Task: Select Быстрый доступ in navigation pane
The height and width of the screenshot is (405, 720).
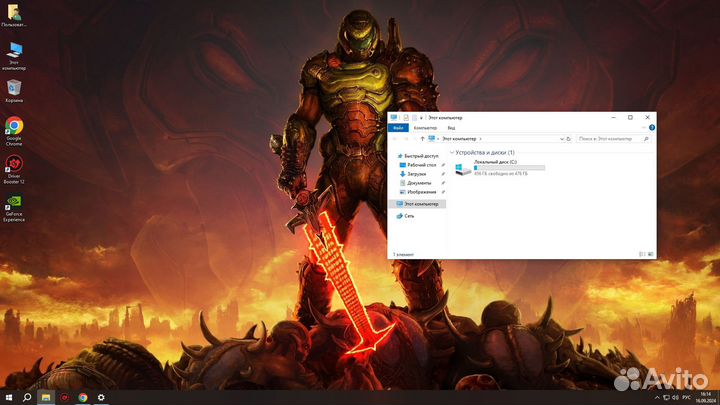Action: tap(417, 156)
